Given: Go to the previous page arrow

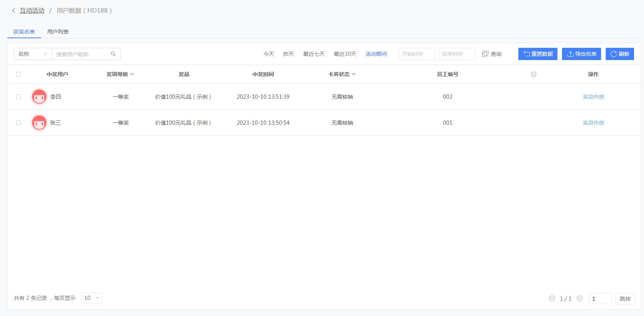Looking at the screenshot, I should point(552,298).
